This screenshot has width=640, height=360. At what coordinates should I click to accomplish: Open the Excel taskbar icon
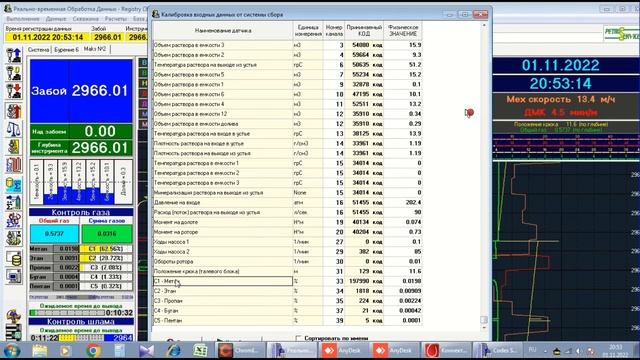200,351
